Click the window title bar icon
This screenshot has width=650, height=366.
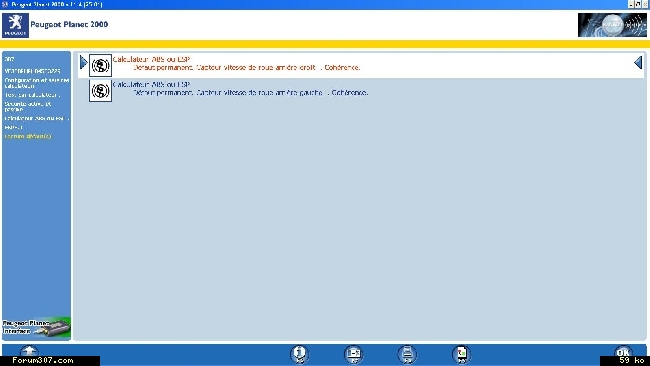(x=5, y=4)
